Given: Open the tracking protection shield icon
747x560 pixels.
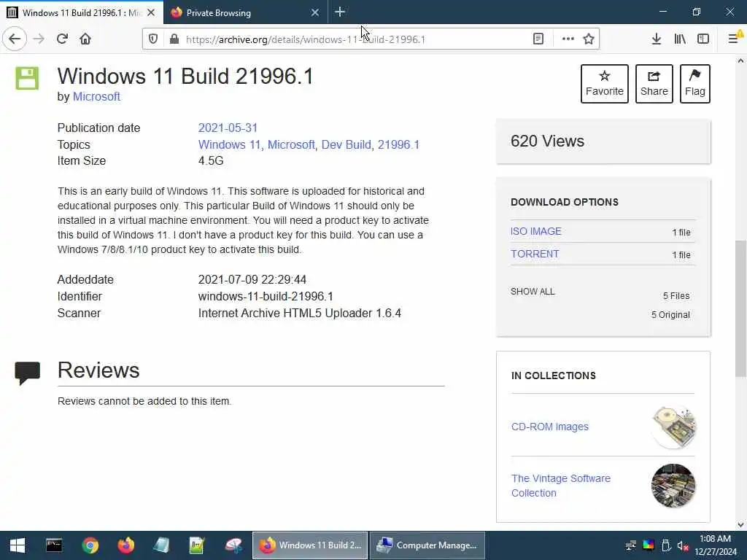Looking at the screenshot, I should coord(153,39).
